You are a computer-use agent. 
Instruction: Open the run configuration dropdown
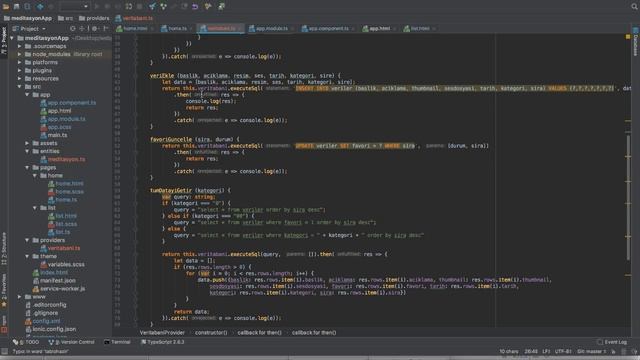coord(74,7)
